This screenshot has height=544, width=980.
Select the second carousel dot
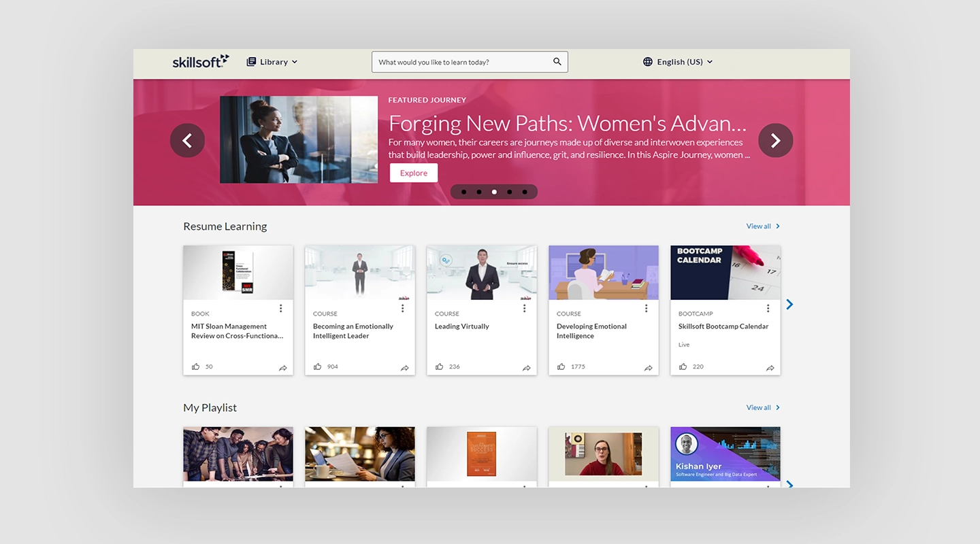(x=479, y=192)
